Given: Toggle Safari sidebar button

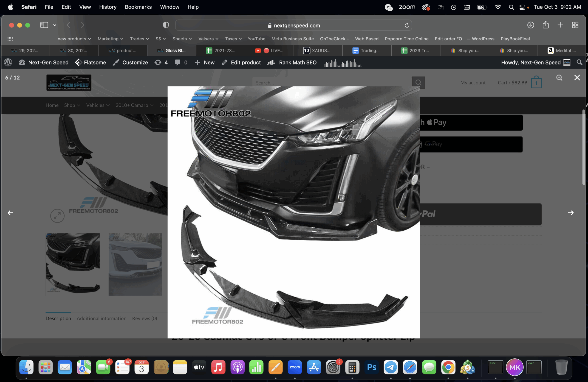Looking at the screenshot, I should [x=44, y=25].
